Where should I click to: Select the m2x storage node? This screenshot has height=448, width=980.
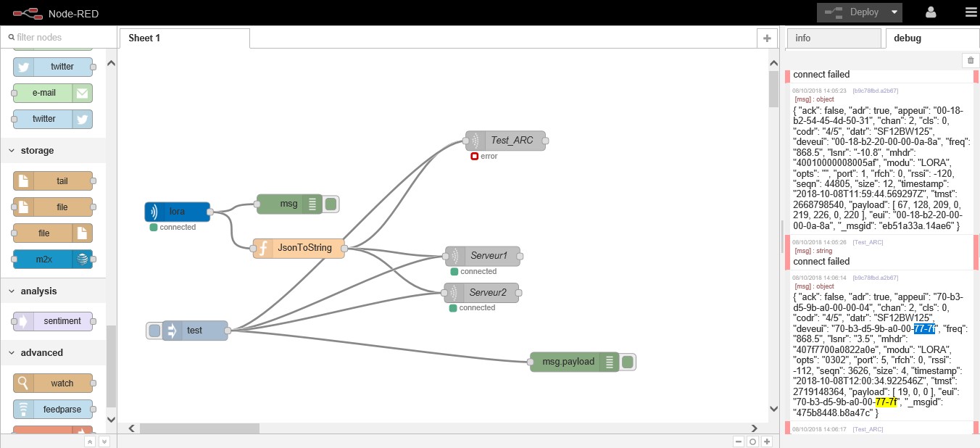click(53, 260)
